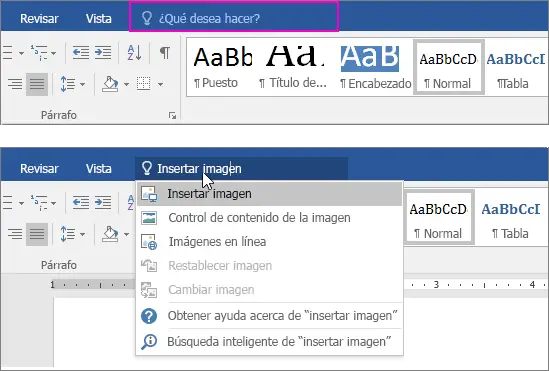Viewport: 549px width, 371px height.
Task: Click the 'Imágenes en línea' icon
Action: click(x=149, y=242)
